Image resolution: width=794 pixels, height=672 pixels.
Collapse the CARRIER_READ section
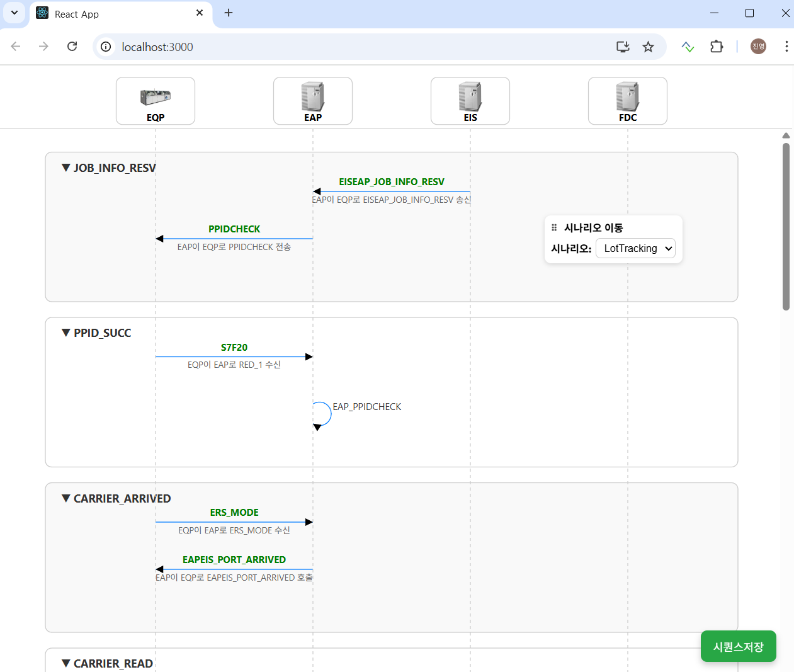coord(66,664)
